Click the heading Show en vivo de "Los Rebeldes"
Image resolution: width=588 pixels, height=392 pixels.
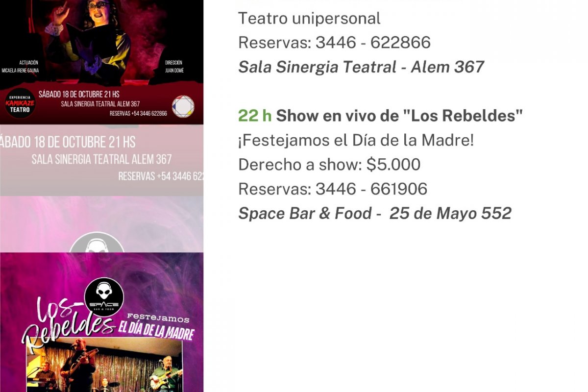(399, 116)
